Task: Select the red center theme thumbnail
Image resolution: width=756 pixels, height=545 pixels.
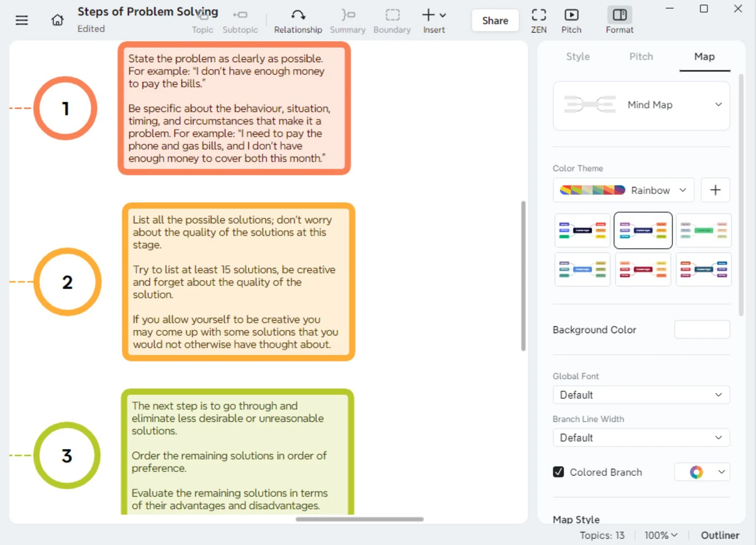Action: 643,269
